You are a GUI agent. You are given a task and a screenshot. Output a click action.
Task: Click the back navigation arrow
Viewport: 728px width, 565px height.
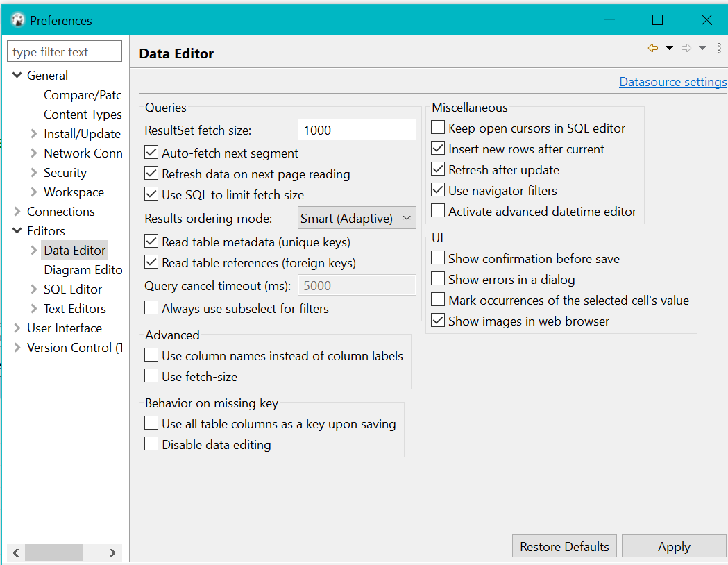tap(652, 47)
